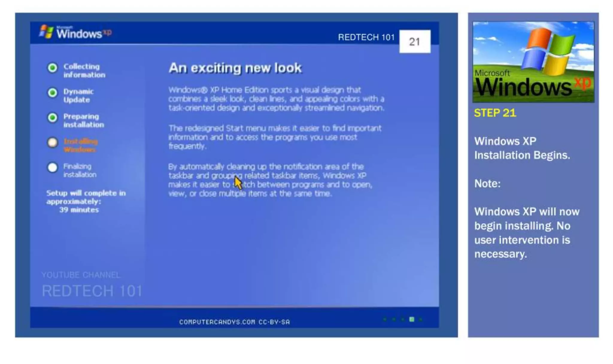Click the Windows XP flag logo in header
Screen dimensions: 613x364
[46, 31]
